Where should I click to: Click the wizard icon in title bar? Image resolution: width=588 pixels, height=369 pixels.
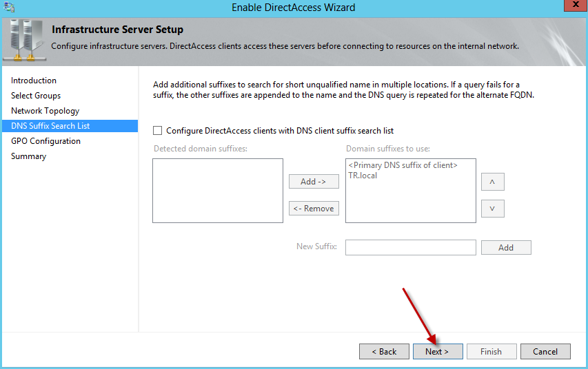pos(8,8)
